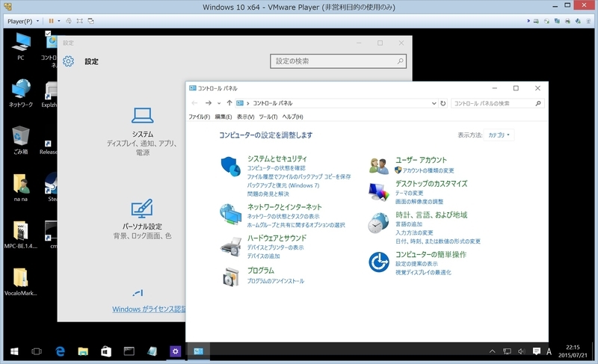Screen dimensions: 598x364
Task: Click Hardware and Sound printer icon
Action: [231, 247]
